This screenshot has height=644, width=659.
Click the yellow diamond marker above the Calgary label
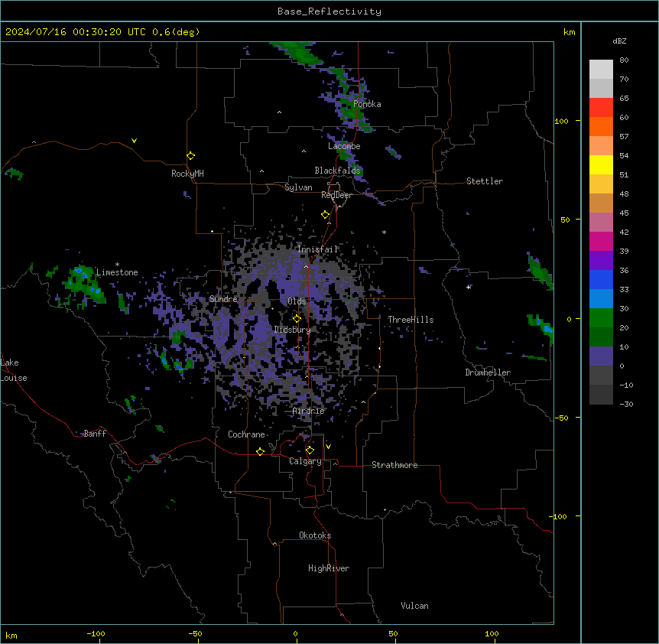[310, 450]
